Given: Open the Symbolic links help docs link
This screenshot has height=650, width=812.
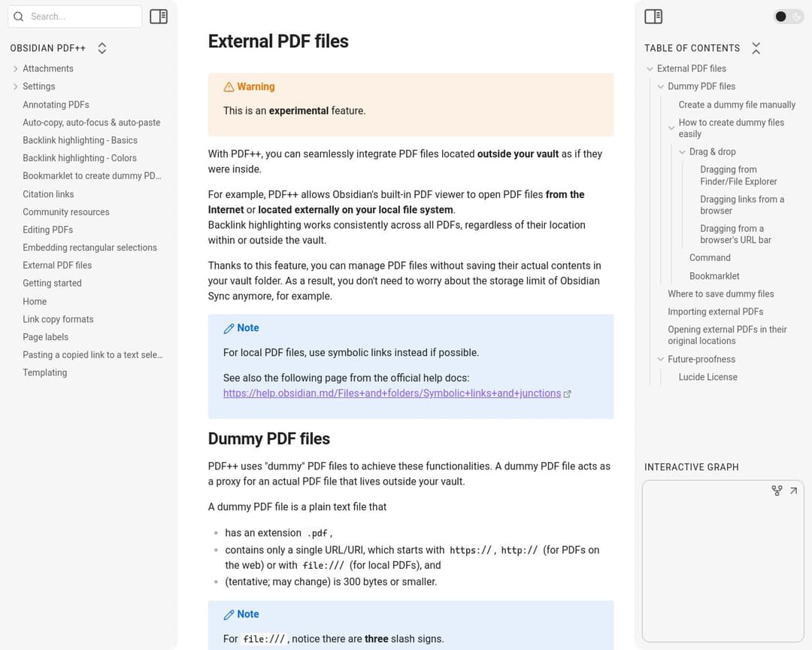Looking at the screenshot, I should point(392,393).
